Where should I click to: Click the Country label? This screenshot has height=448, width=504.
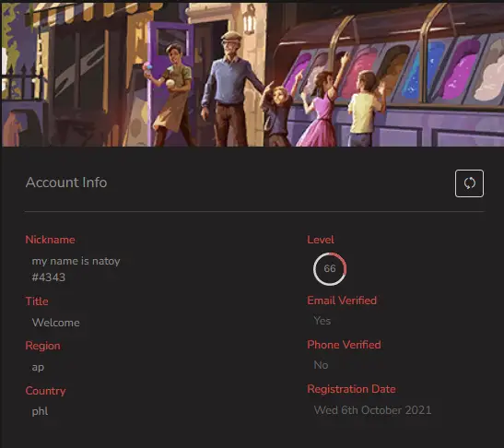coord(45,391)
